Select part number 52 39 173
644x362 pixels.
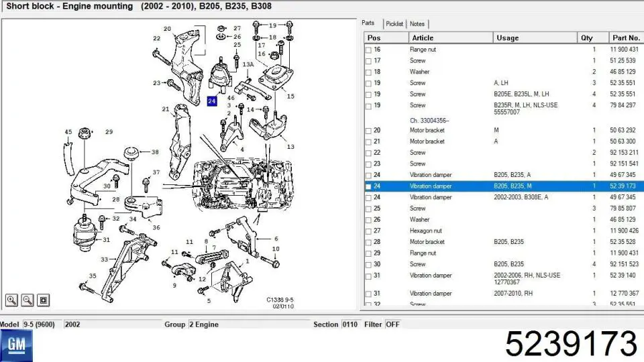pos(623,186)
